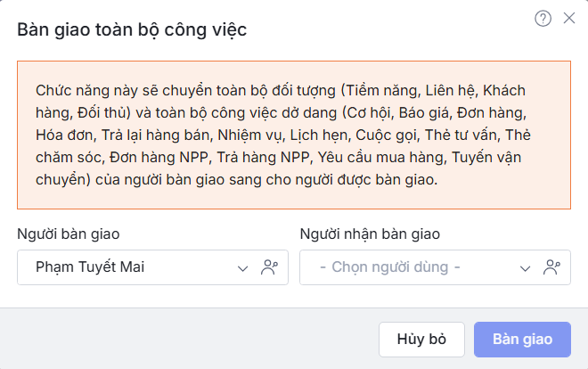The height and width of the screenshot is (369, 588).
Task: Click "Lịch hẹn" in the notice text
Action: point(317,135)
